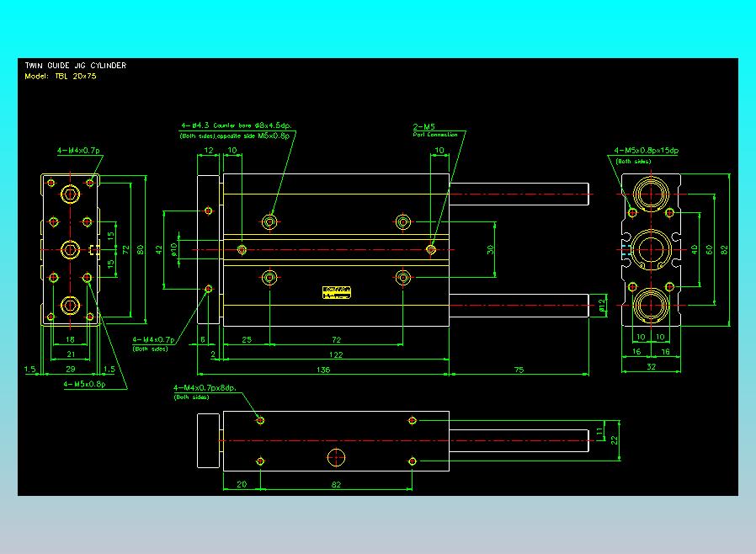Viewport: 756px width, 554px height.
Task: Click the yellow nameplate on cylinder body
Action: 337,292
